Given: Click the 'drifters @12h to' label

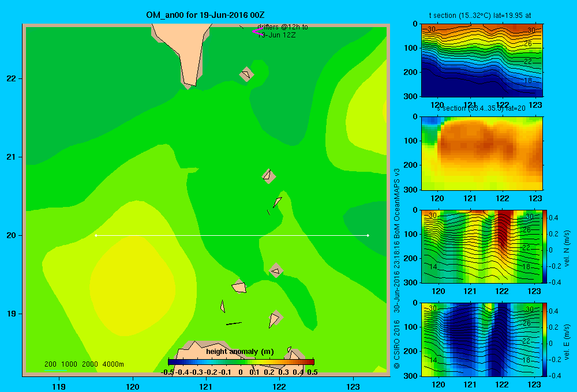Looking at the screenshot, I should (283, 27).
